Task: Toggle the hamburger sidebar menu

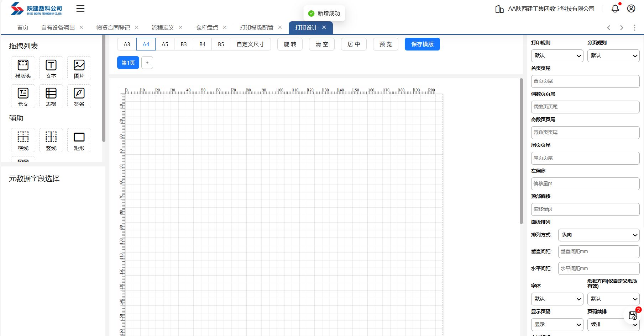Action: [80, 9]
